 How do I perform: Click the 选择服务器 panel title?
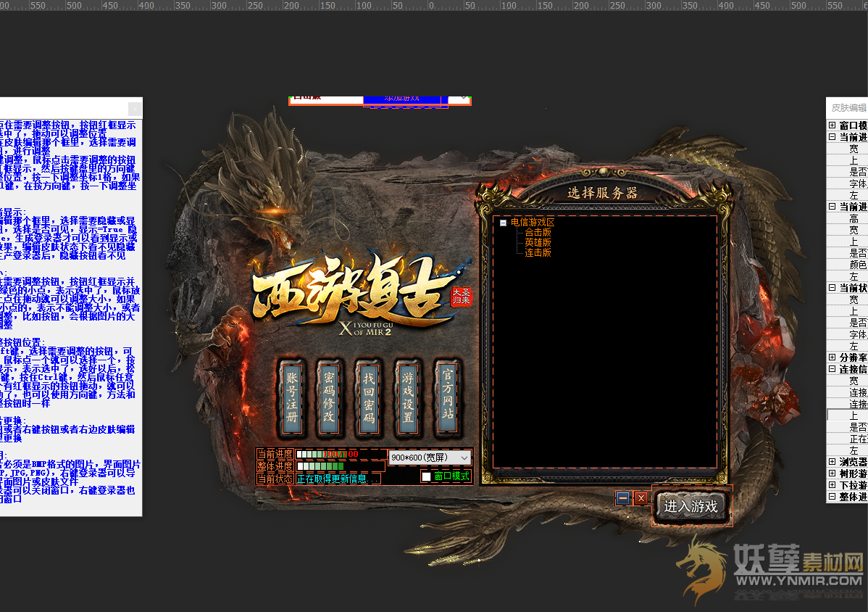click(x=602, y=193)
